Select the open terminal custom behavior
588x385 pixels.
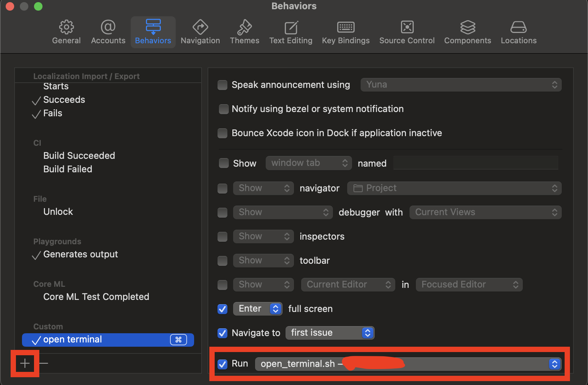click(108, 340)
